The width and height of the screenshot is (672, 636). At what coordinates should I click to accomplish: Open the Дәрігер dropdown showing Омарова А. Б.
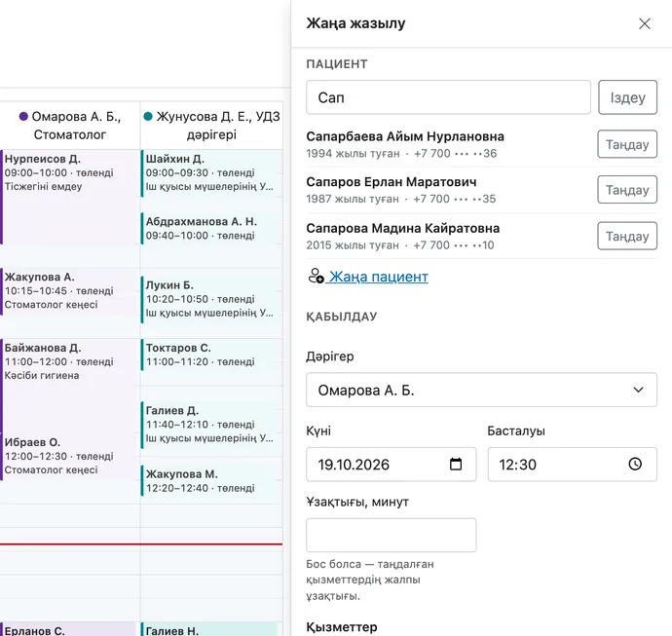(481, 390)
